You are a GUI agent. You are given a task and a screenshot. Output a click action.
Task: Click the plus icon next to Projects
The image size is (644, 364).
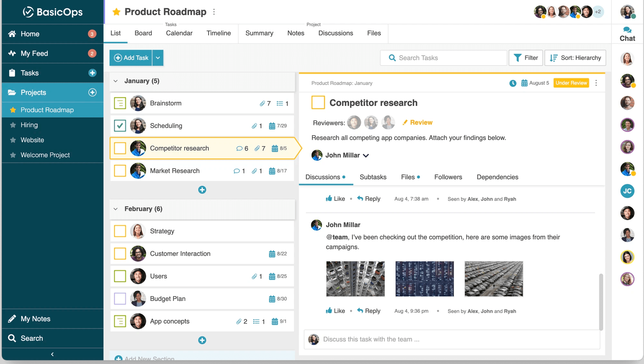tap(92, 92)
